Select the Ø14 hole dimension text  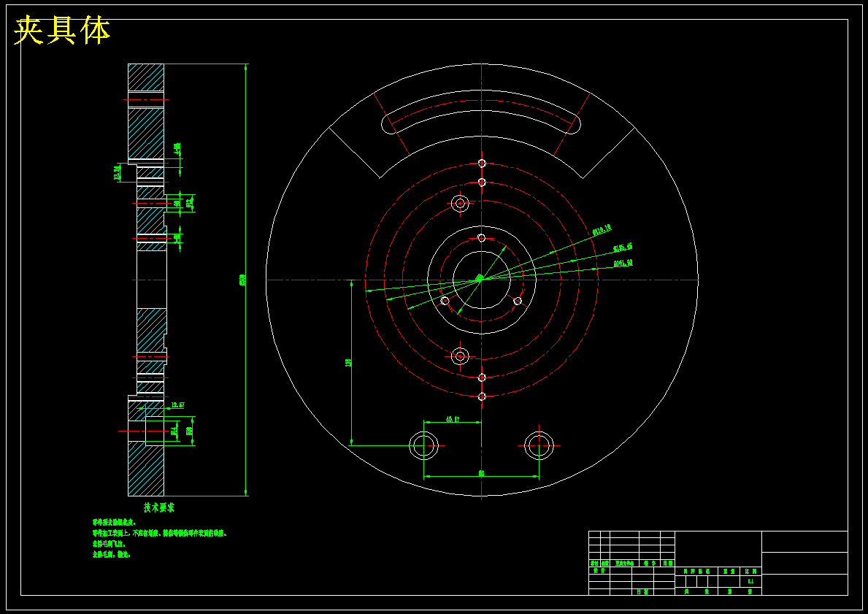tap(174, 431)
